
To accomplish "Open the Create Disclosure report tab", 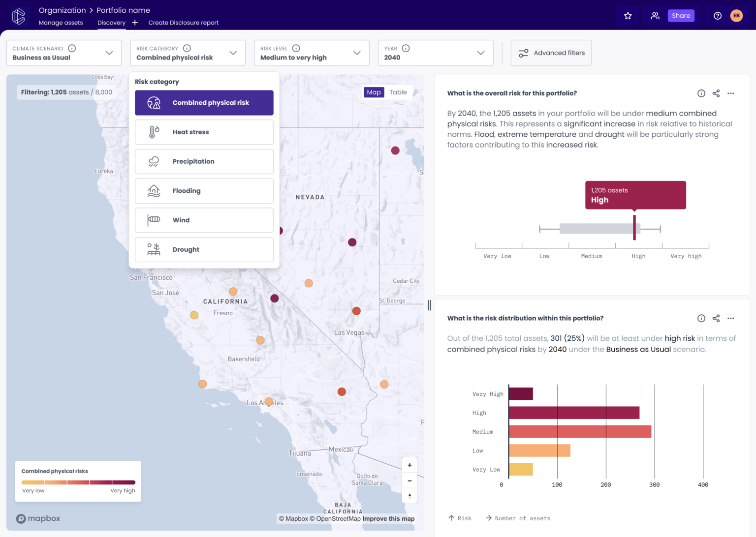I will tap(183, 22).
